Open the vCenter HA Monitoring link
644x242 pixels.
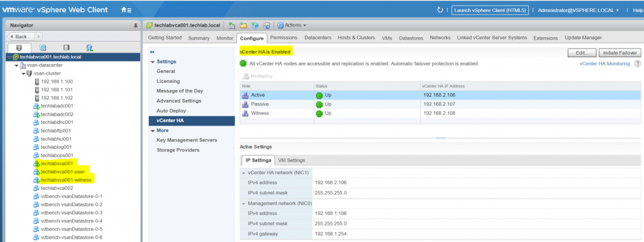604,63
